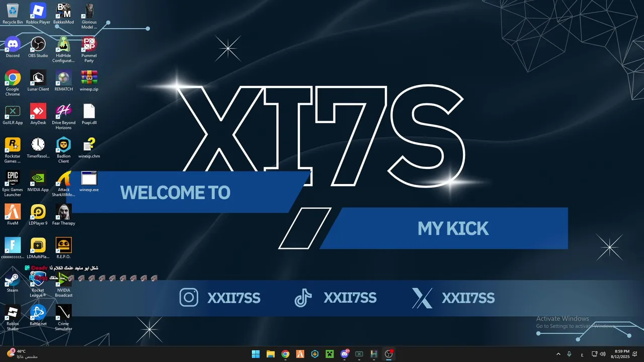Screen dimensions: 644x362
Task: Open the LDMultiPlayer desktop shortcut
Action: point(38,248)
